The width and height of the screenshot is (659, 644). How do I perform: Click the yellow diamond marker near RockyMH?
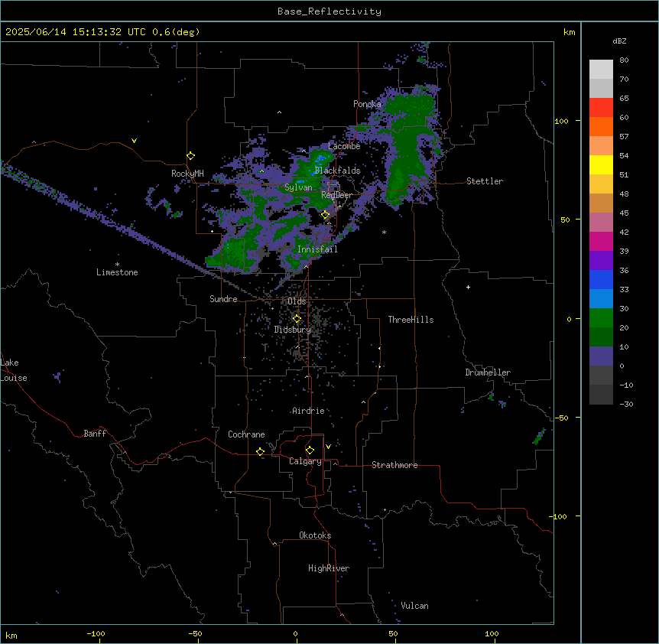190,156
